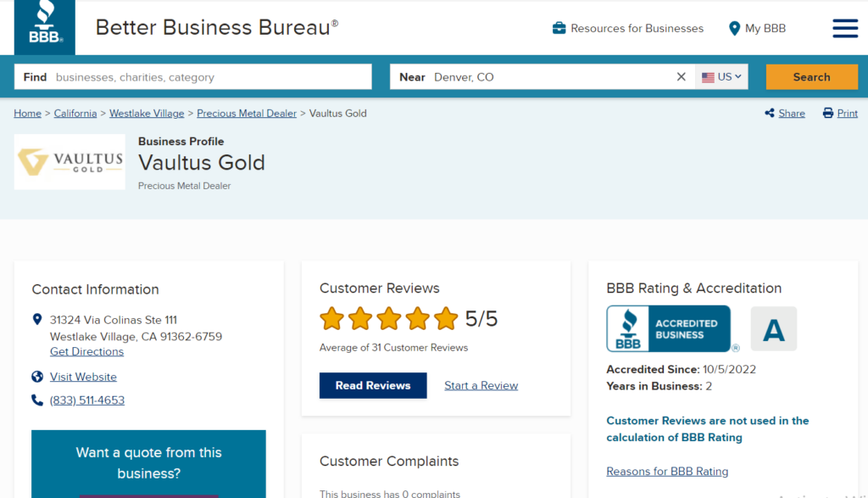
Task: Click the Accredited Since date text
Action: coord(681,370)
